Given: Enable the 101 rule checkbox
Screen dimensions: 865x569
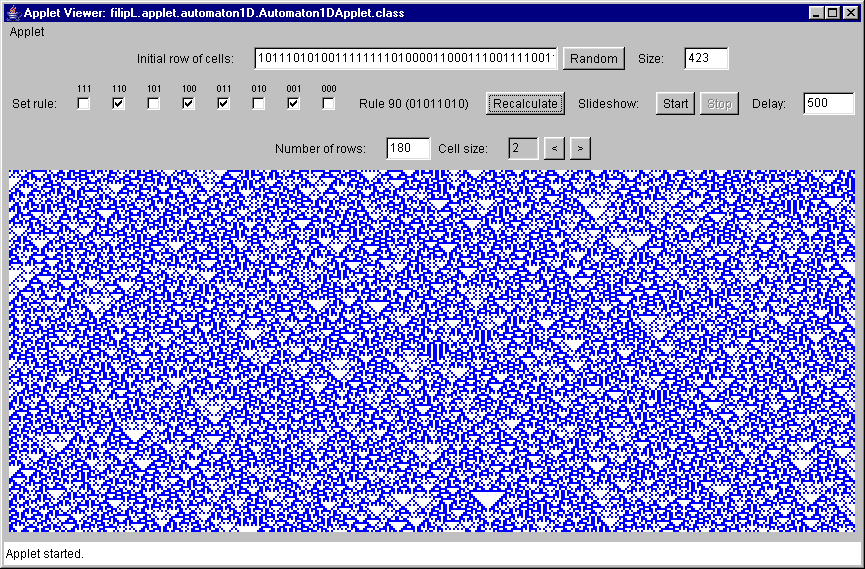Looking at the screenshot, I should point(154,103).
